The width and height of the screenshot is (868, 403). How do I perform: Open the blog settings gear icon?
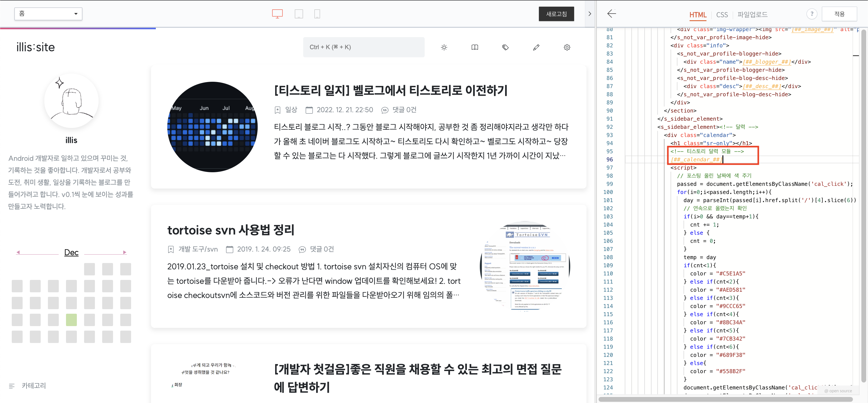(x=567, y=47)
